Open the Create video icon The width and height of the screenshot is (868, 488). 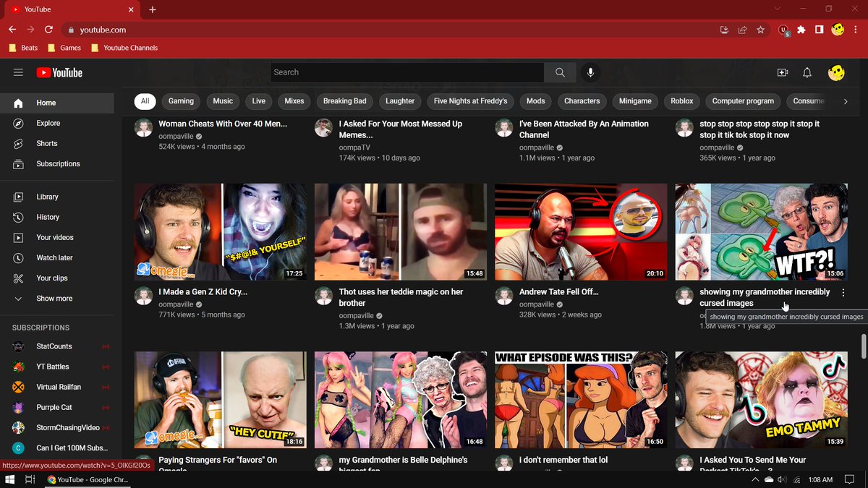pyautogui.click(x=782, y=72)
